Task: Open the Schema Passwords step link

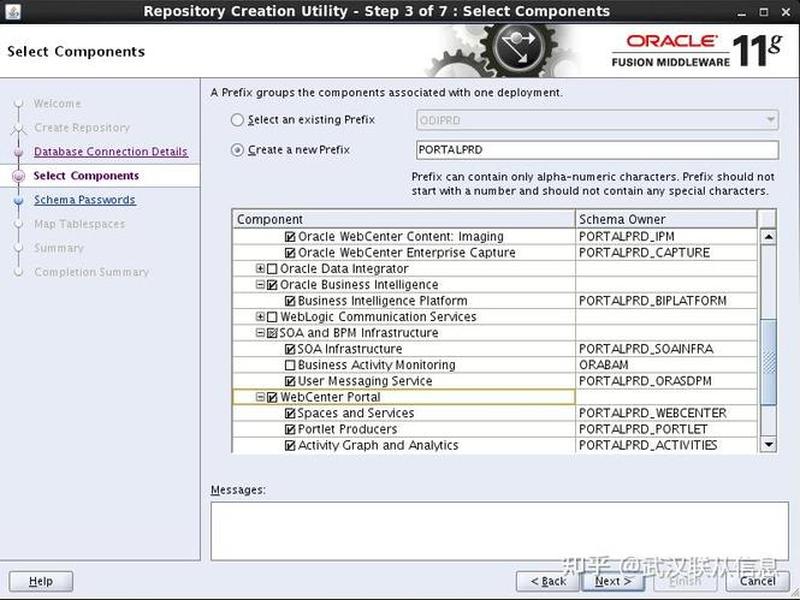Action: pyautogui.click(x=85, y=200)
